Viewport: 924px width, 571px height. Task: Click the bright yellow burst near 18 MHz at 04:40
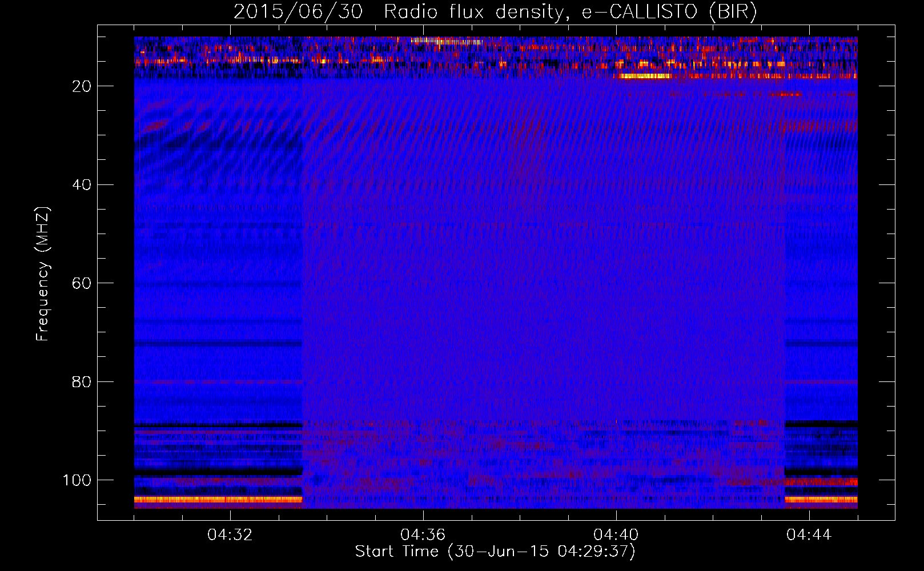tap(645, 76)
